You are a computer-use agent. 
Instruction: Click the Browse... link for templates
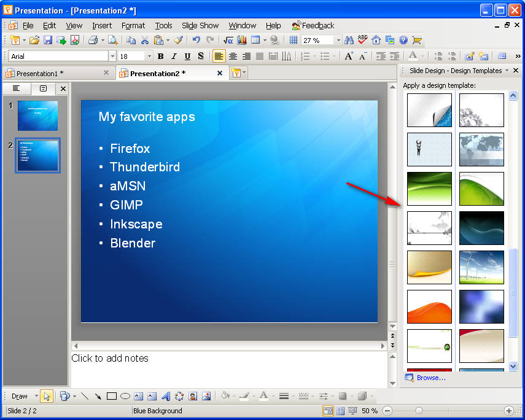pyautogui.click(x=431, y=378)
